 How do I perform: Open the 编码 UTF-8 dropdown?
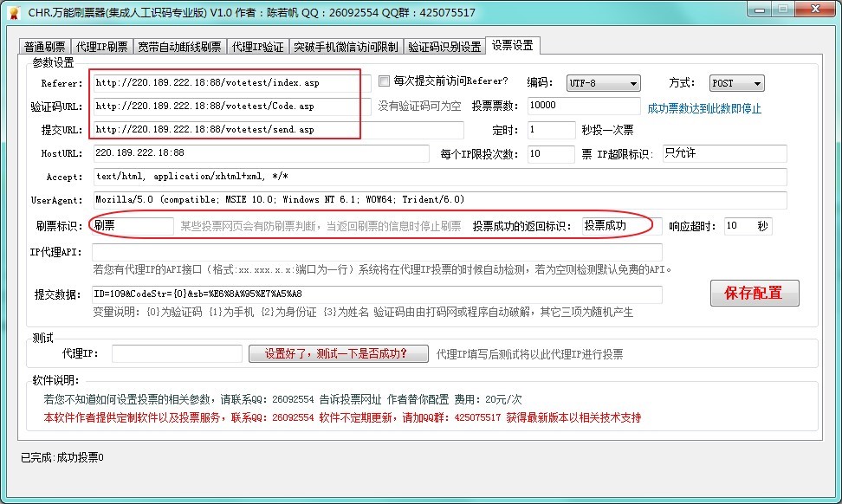604,83
